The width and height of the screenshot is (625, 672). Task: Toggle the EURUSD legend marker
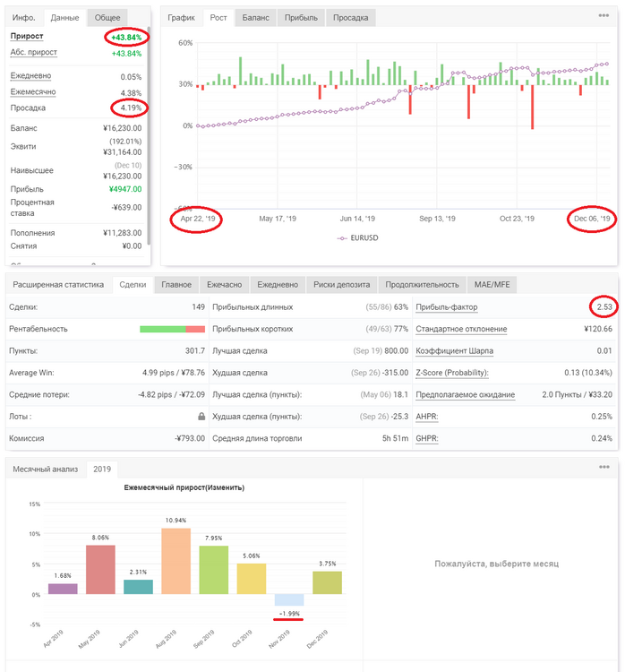[342, 237]
